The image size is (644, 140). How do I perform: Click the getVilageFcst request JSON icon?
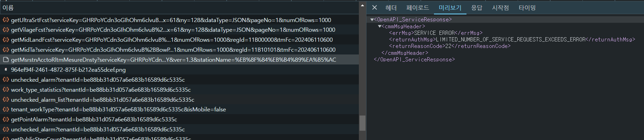[x=6, y=30]
